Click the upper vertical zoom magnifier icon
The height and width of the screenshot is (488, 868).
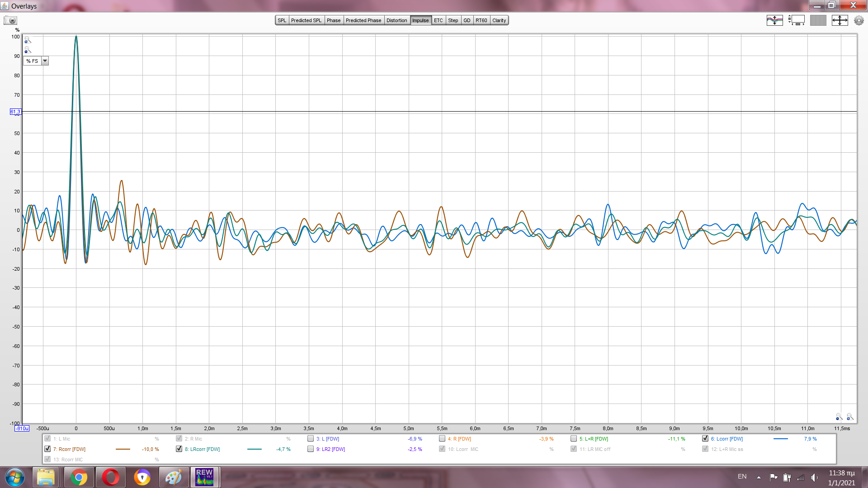point(28,40)
